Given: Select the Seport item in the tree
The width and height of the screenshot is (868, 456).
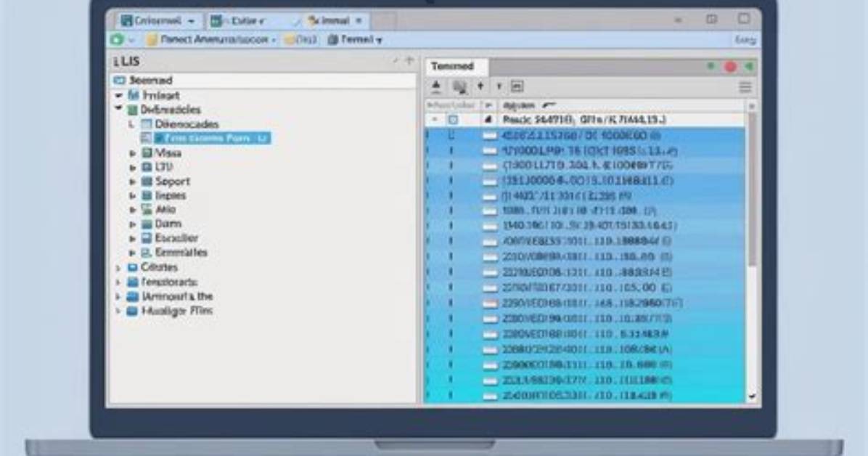Looking at the screenshot, I should click(172, 182).
